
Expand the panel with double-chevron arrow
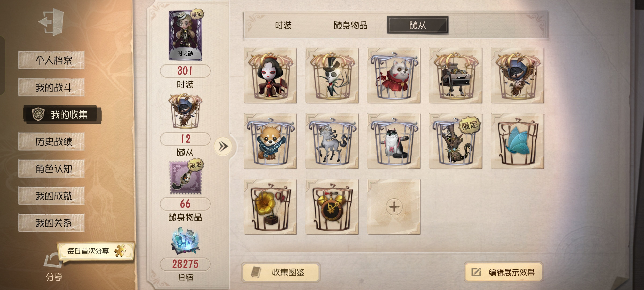[x=223, y=146]
